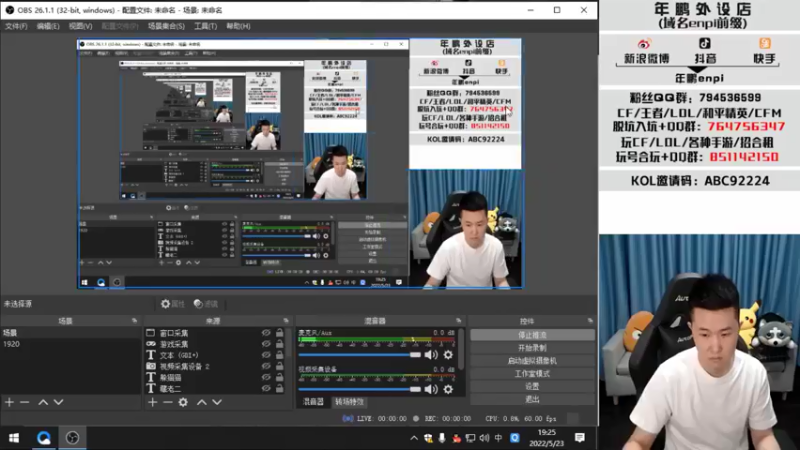The image size is (800, 450).
Task: Remove the selected source with the minus icon
Action: (x=168, y=402)
